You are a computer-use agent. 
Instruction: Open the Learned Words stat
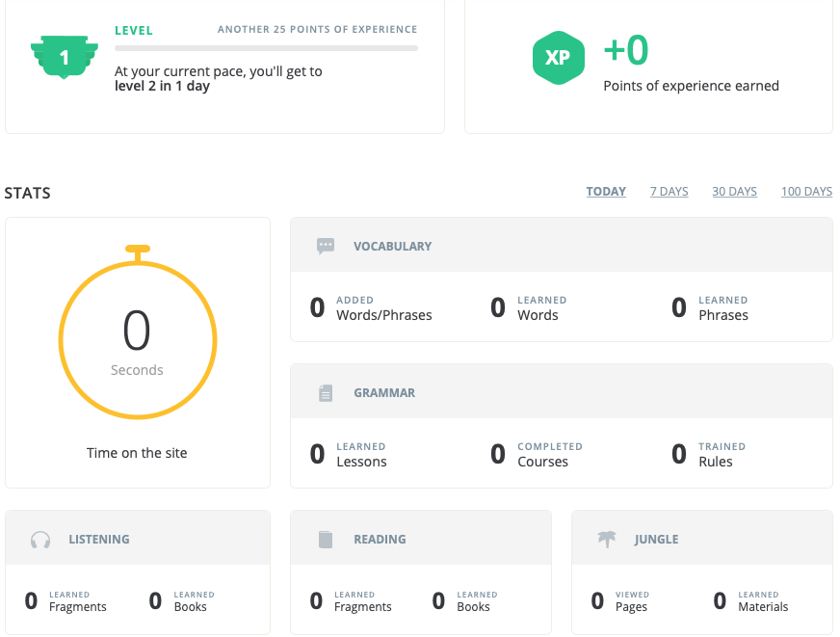pos(527,308)
